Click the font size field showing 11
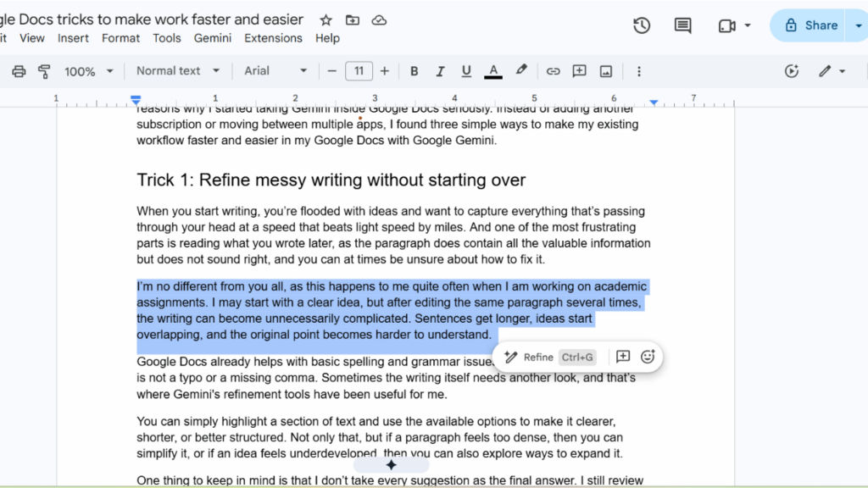The width and height of the screenshot is (868, 488). click(359, 71)
